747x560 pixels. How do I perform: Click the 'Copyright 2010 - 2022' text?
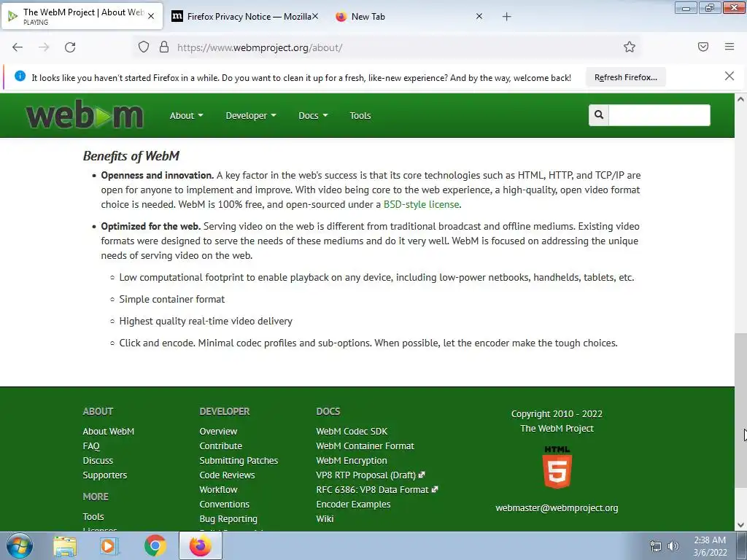[x=557, y=414]
